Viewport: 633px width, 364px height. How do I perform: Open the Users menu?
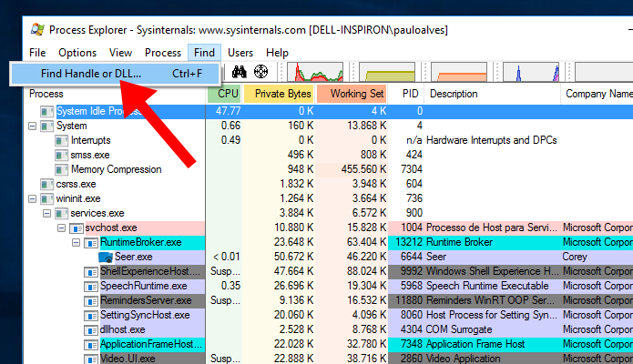240,53
